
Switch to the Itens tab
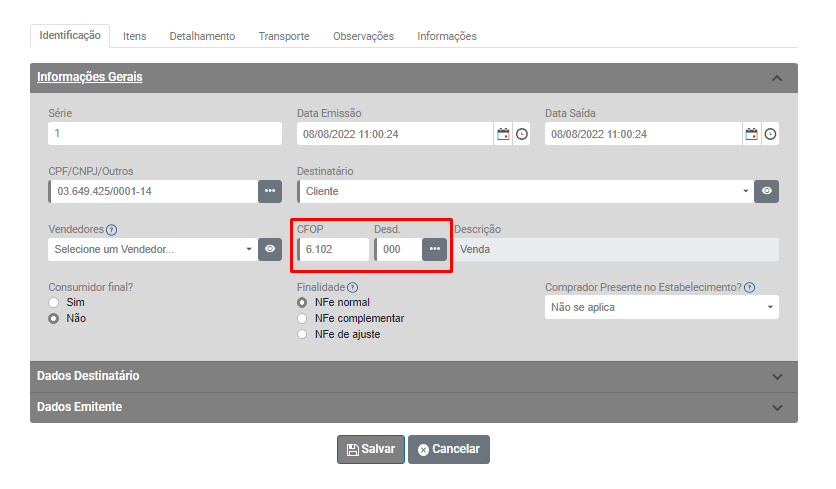point(134,36)
